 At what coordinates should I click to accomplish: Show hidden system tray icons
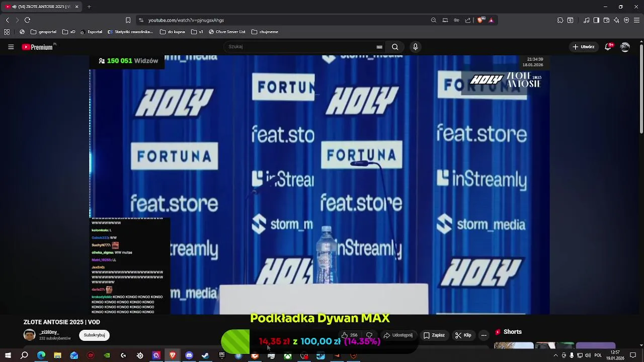click(x=555, y=355)
